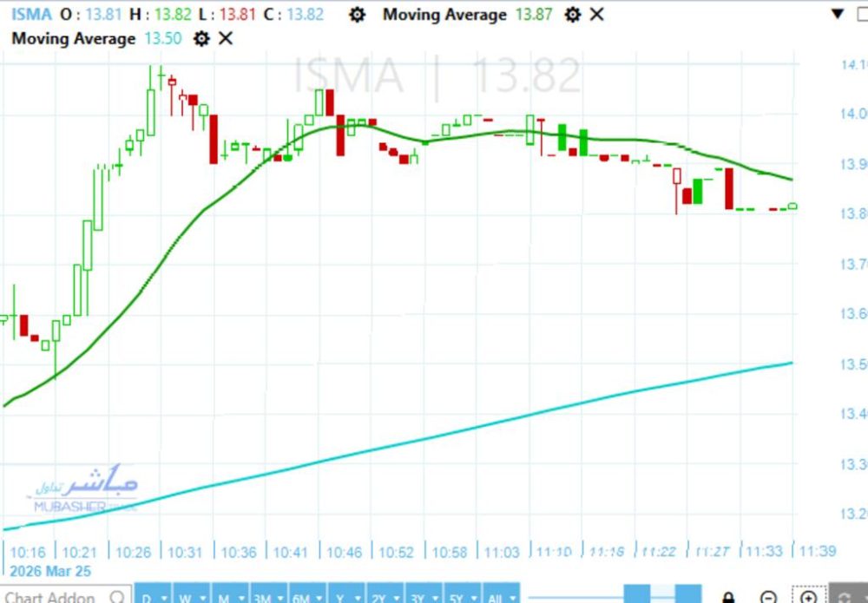This screenshot has height=603, width=868.
Task: Click the zoom in magnifier icon
Action: [808, 596]
